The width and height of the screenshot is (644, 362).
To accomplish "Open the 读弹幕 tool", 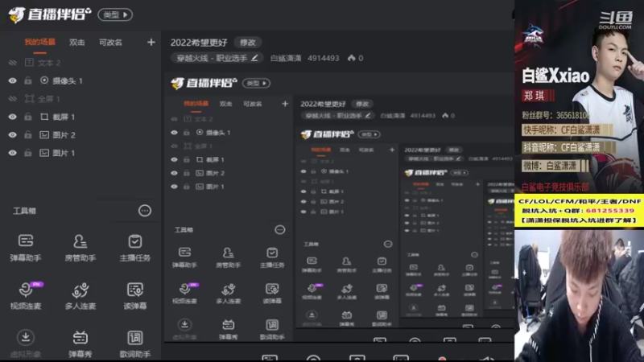I will (134, 295).
